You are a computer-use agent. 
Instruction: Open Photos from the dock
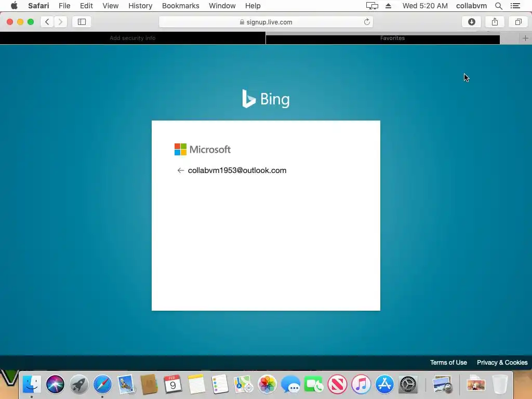(267, 384)
